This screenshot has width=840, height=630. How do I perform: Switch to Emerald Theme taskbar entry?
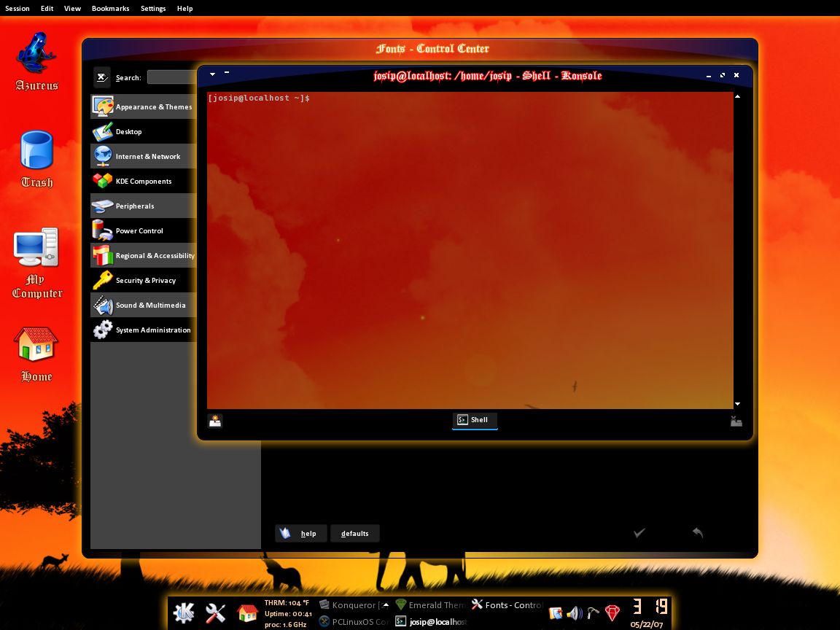coord(431,604)
